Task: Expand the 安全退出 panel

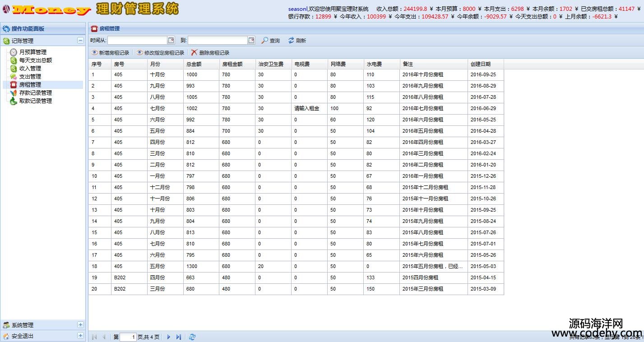Action: tap(80, 336)
